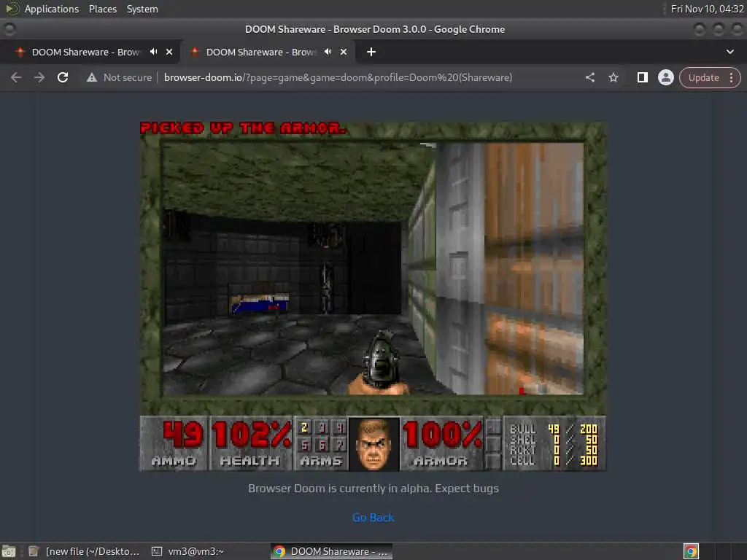
Task: Share this page via share icon
Action: point(589,77)
